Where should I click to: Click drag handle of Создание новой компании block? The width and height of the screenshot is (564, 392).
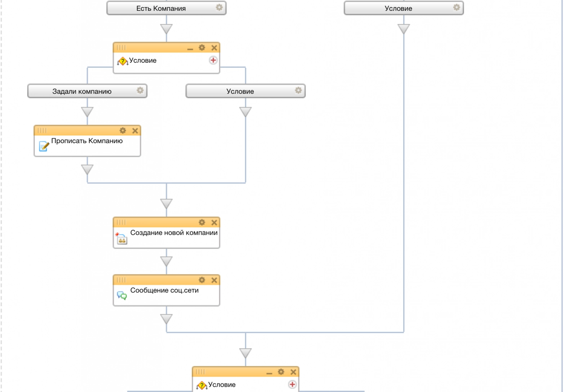coord(121,222)
